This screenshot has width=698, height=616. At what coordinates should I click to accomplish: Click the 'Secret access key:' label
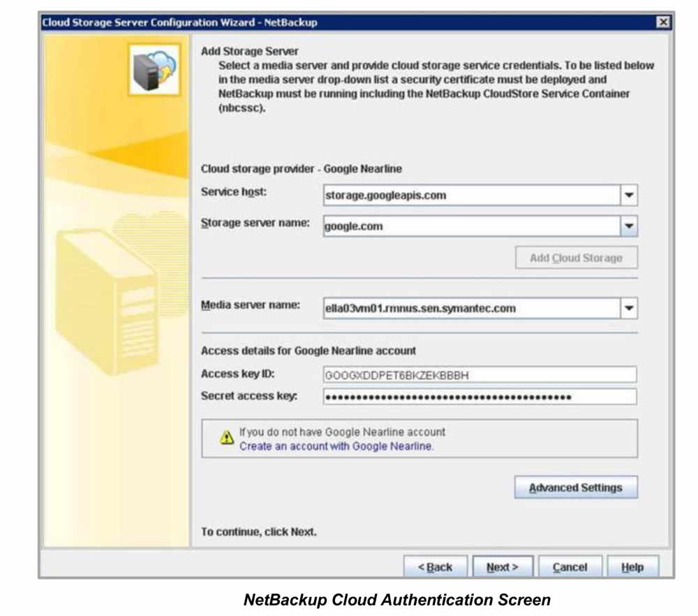(x=249, y=396)
